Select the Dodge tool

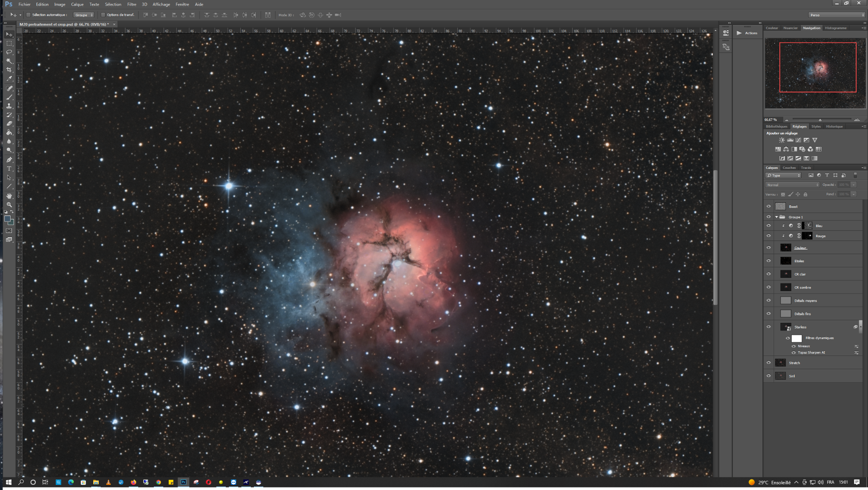[9, 150]
